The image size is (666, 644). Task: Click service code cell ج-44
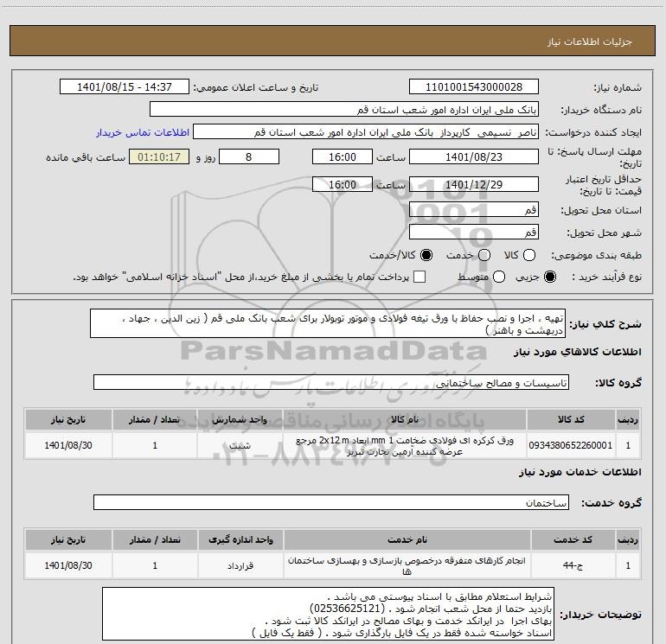click(573, 565)
